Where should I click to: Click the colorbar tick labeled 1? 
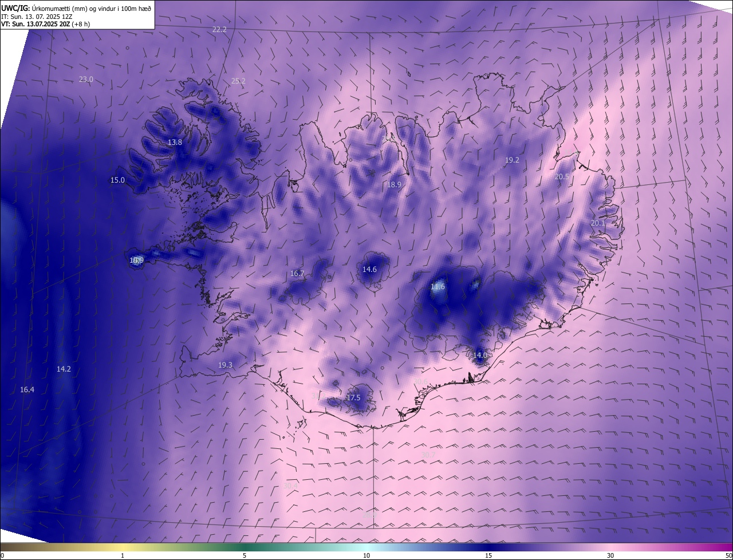pos(123,555)
